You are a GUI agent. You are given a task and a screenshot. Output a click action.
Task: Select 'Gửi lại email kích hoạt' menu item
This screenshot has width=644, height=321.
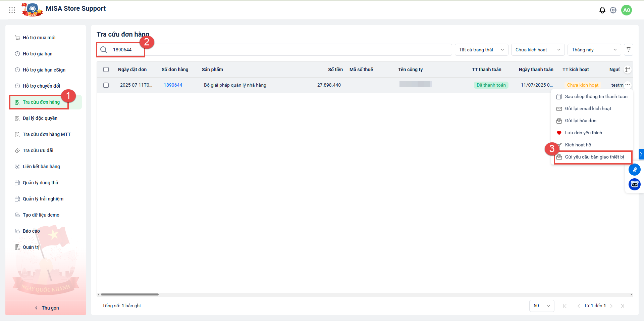(588, 108)
